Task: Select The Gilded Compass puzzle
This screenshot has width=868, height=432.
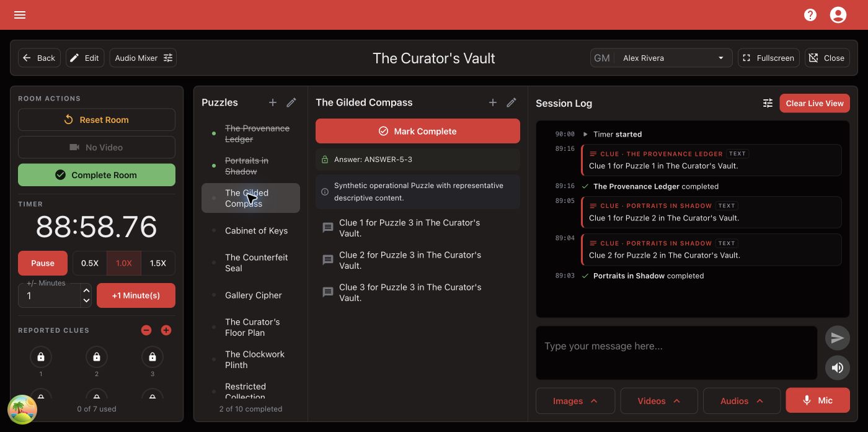Action: pos(250,198)
